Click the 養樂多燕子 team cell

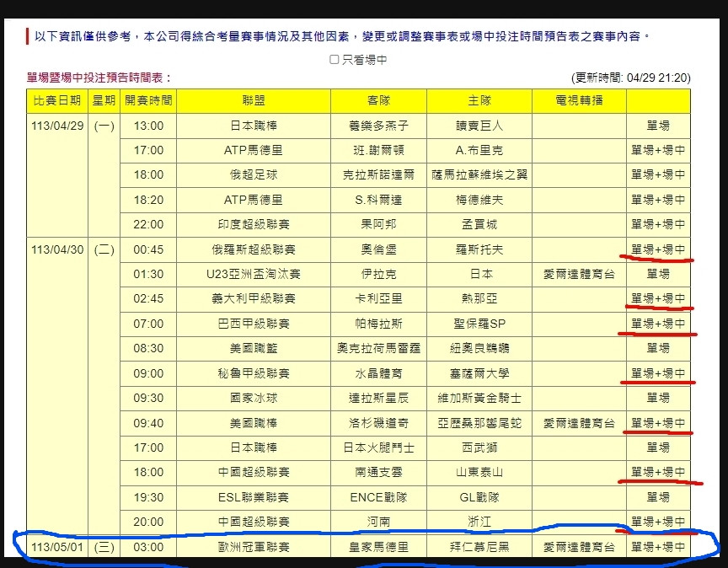pyautogui.click(x=379, y=126)
